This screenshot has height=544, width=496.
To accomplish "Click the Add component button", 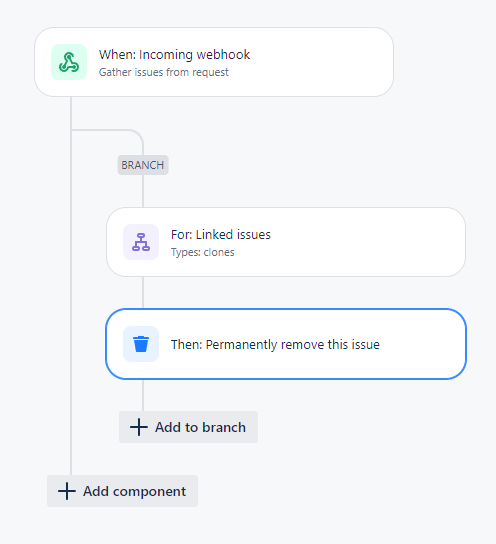I will tap(122, 491).
